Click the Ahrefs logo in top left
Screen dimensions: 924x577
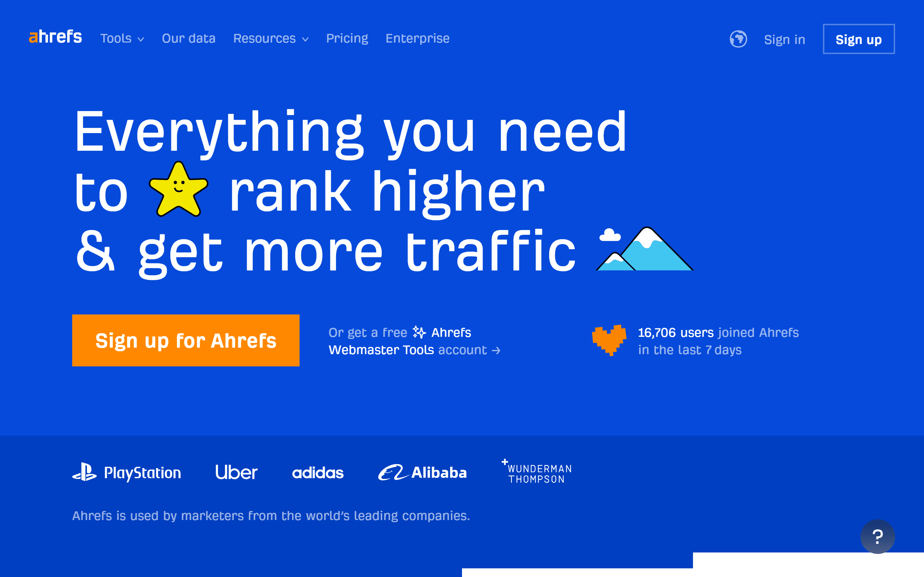click(x=55, y=38)
